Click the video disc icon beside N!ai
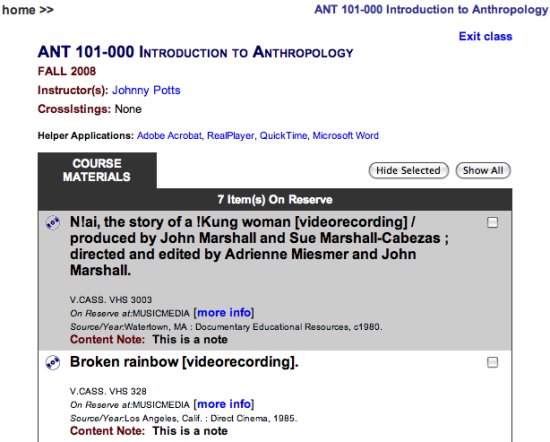 point(53,223)
